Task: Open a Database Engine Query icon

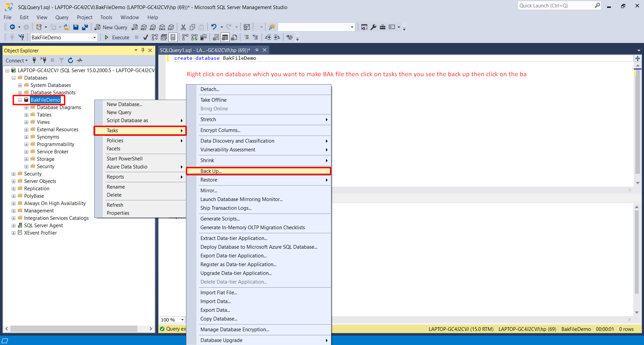Action: 135,27
